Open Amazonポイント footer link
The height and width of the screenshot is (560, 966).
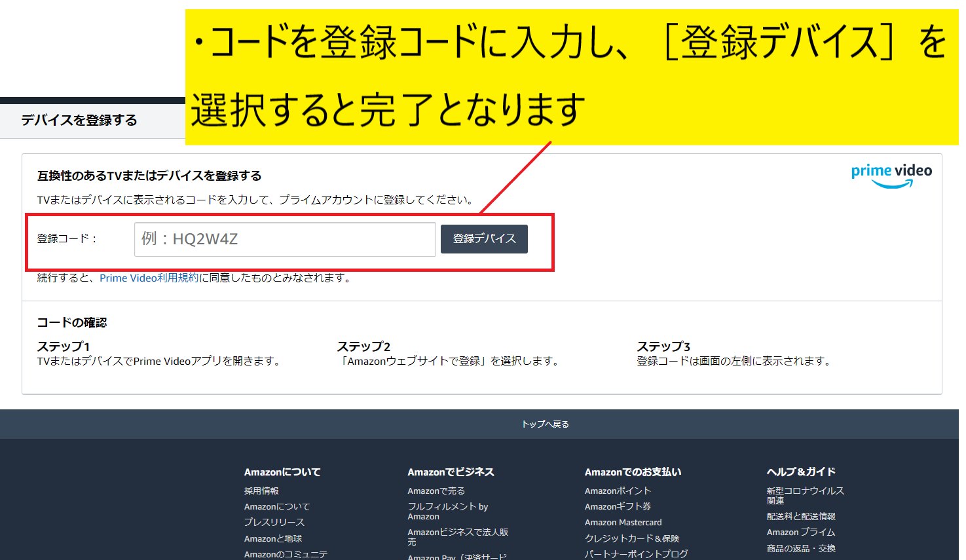618,491
